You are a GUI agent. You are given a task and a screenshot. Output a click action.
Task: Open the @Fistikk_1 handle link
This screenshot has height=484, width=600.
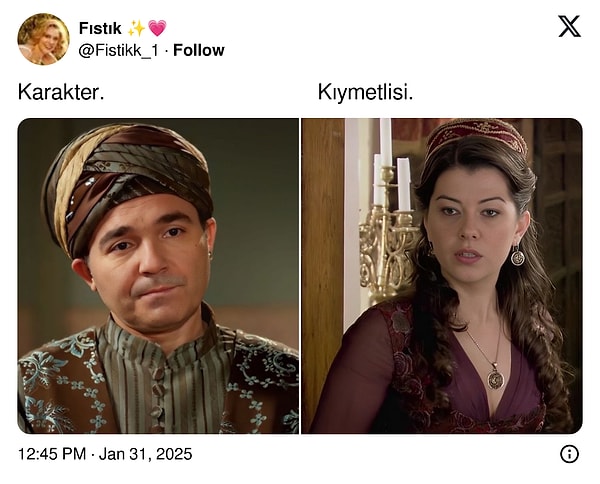pyautogui.click(x=118, y=51)
